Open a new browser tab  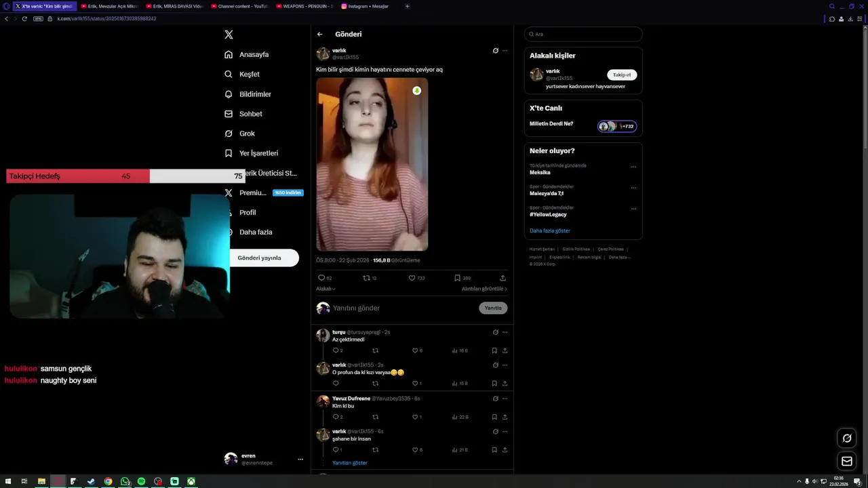pyautogui.click(x=407, y=6)
